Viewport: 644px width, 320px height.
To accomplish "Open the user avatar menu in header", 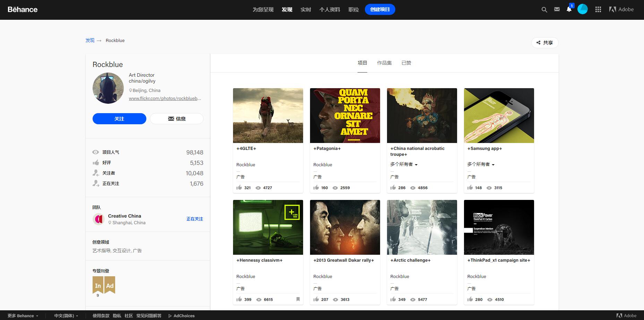I will click(583, 9).
